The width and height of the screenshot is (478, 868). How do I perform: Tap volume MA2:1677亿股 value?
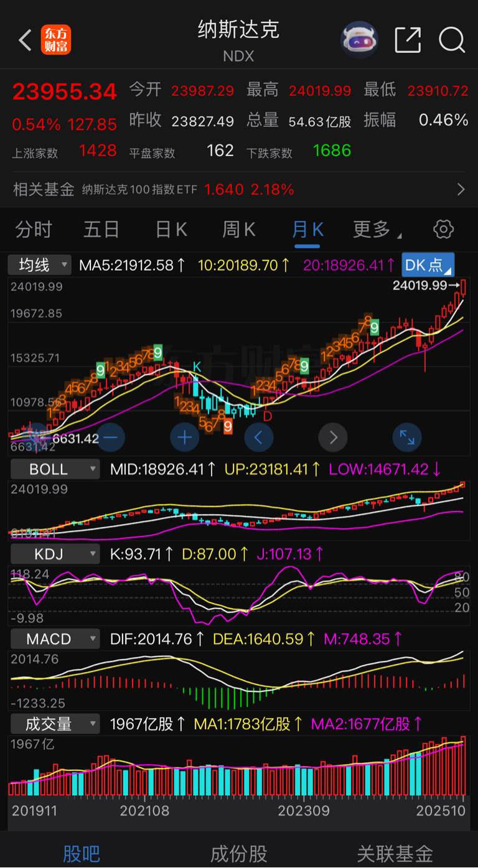pyautogui.click(x=367, y=724)
